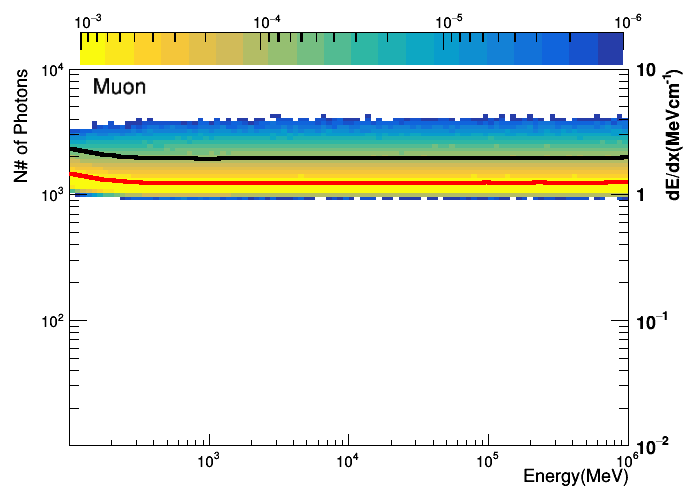Click the 'Muon' label in the plot
Screen dimensions: 685x491
[119, 86]
